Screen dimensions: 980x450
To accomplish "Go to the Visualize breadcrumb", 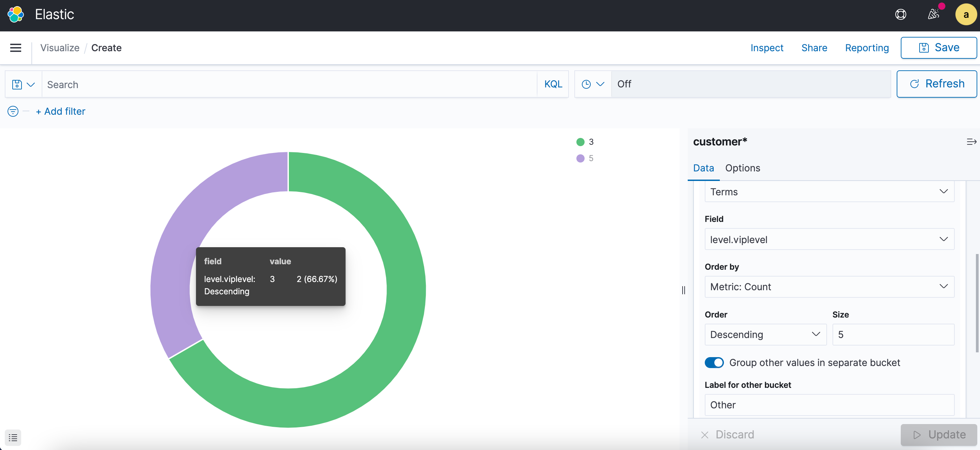I will 60,48.
